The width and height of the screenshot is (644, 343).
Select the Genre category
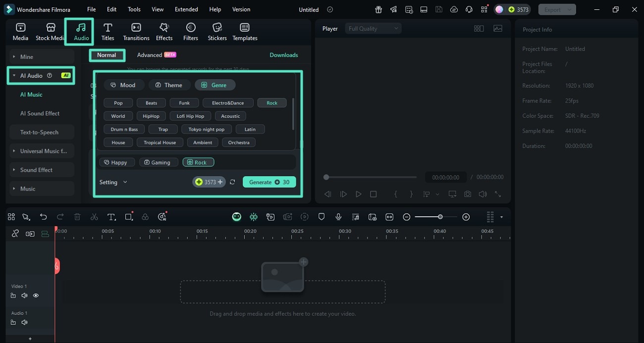tap(215, 85)
